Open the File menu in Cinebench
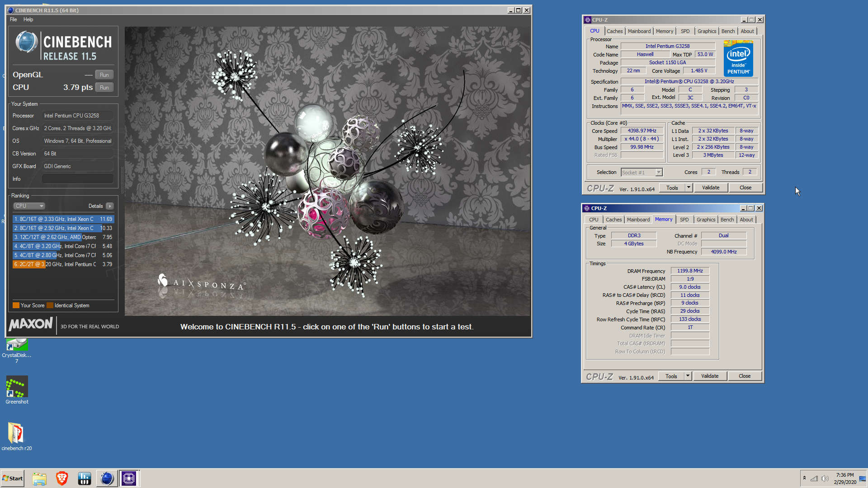The height and width of the screenshot is (488, 868). pyautogui.click(x=14, y=19)
